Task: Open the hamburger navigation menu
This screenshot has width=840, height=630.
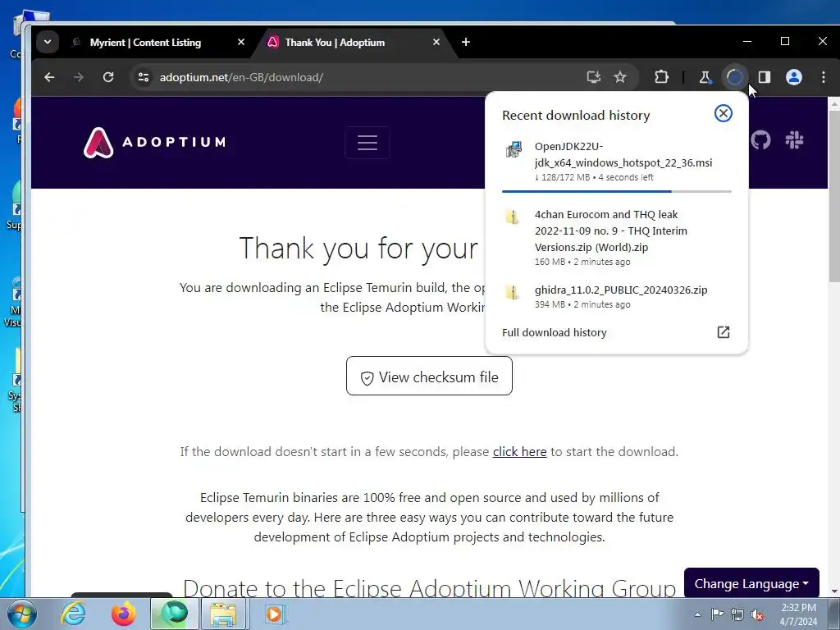Action: coord(367,143)
